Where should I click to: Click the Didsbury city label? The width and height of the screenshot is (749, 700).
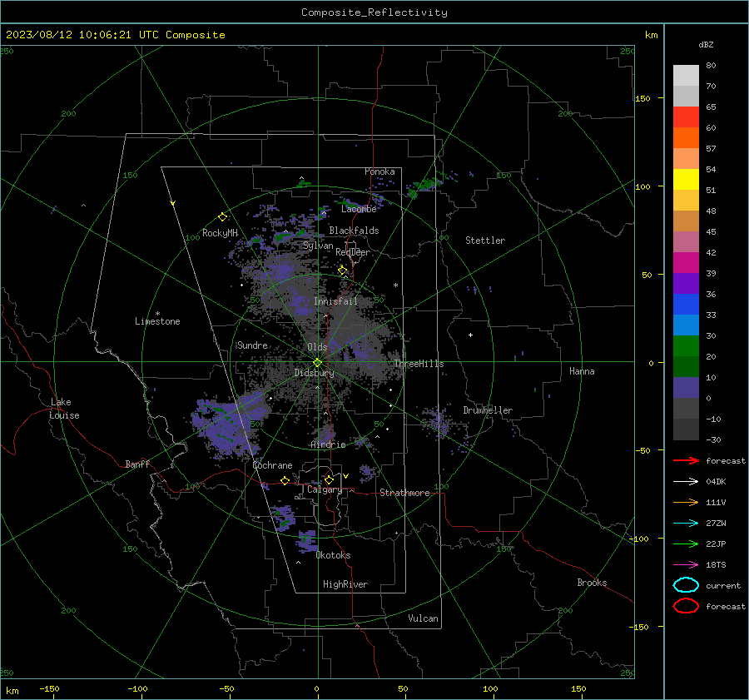click(x=314, y=373)
